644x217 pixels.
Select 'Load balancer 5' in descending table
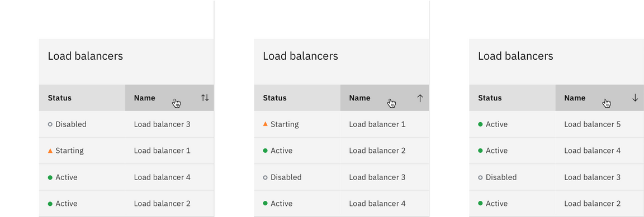pyautogui.click(x=593, y=124)
